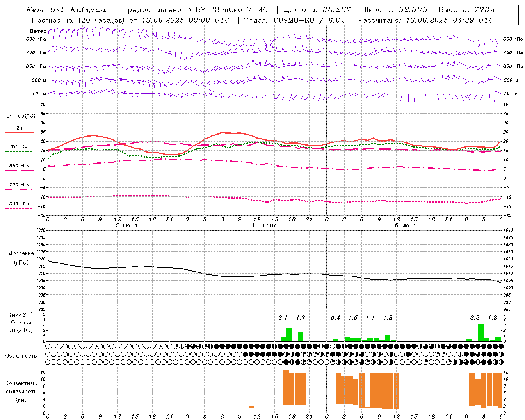The height and width of the screenshot is (420, 525).
Task: Click the (гПа) pressure unit label
Action: click(x=21, y=262)
